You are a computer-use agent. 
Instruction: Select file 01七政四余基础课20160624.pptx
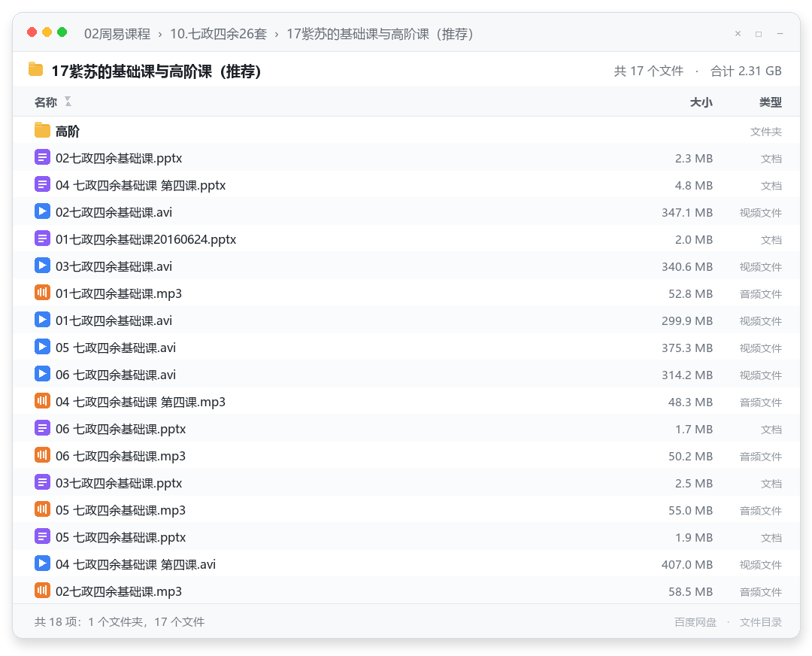146,239
